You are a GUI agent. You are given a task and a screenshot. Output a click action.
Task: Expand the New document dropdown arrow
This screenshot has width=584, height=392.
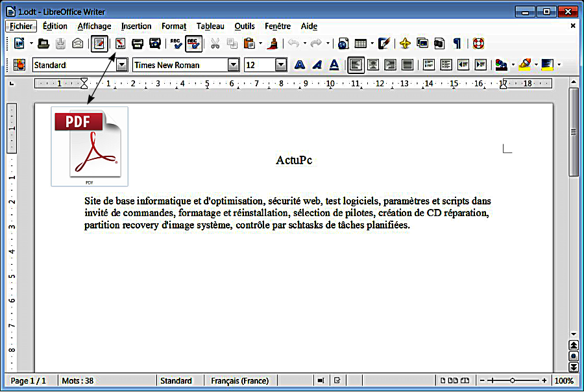(31, 43)
